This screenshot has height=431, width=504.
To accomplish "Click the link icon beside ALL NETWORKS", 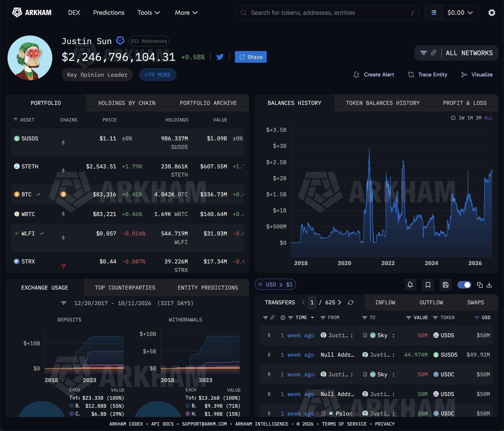I will [434, 53].
